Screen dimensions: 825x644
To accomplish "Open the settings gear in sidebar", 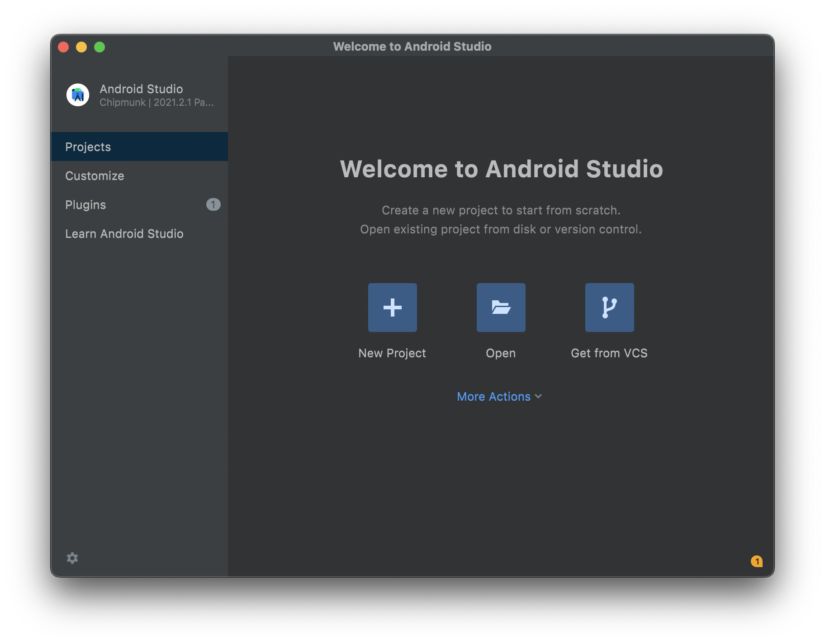I will point(72,558).
